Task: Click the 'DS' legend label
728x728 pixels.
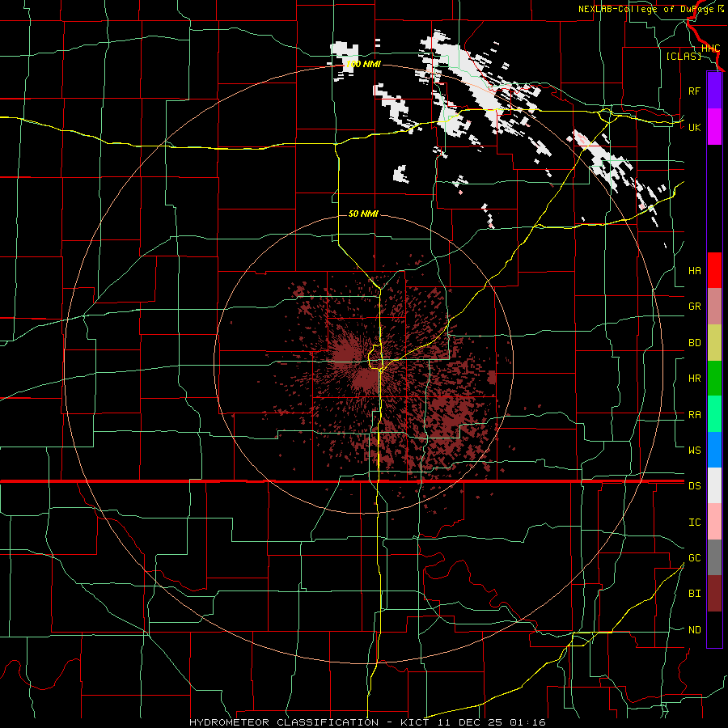Action: coord(694,486)
